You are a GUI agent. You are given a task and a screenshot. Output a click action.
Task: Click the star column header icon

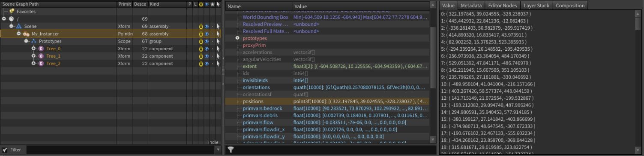213,4
